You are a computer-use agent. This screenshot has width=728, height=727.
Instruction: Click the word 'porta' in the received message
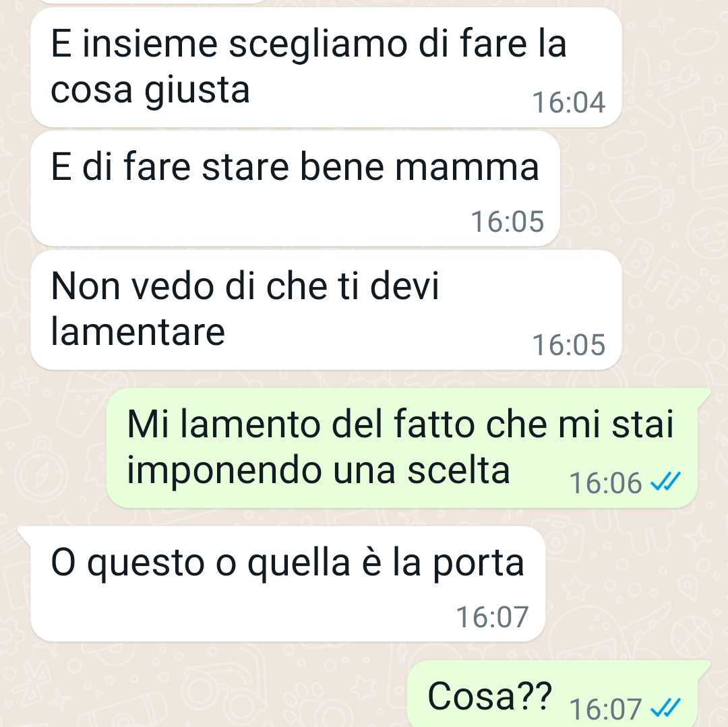(x=478, y=565)
